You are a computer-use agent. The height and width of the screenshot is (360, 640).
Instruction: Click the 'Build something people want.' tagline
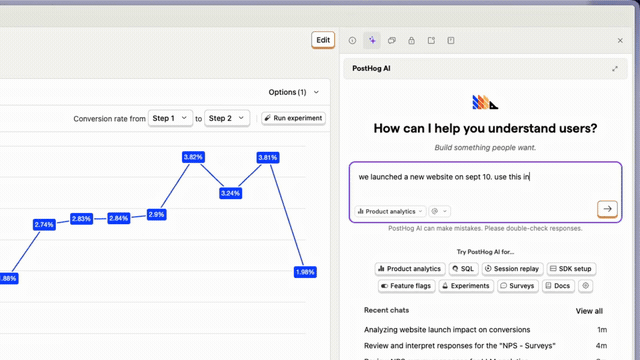485,147
